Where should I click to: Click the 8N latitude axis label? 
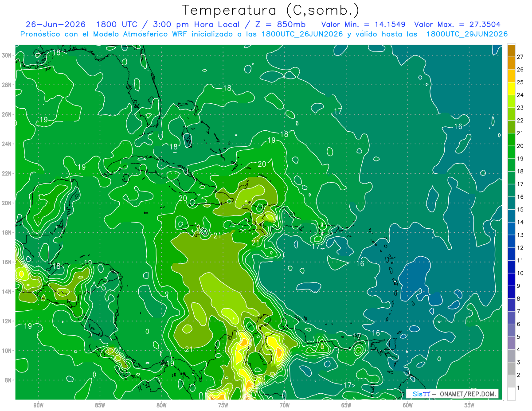pyautogui.click(x=8, y=380)
